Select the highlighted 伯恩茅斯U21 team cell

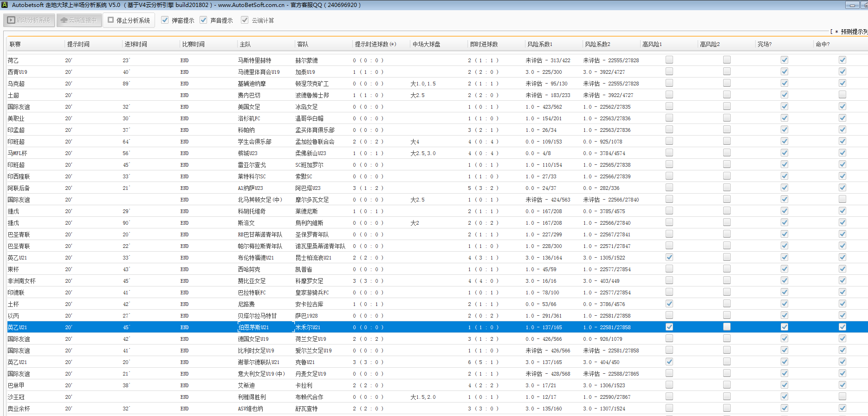[x=254, y=327]
